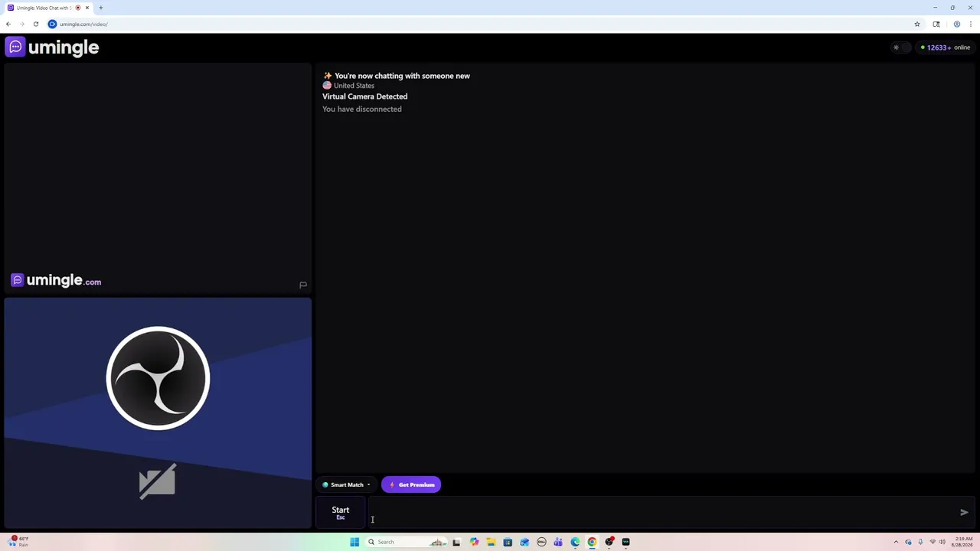Open the Chrome three-dot menu
This screenshot has height=551, width=980.
pyautogui.click(x=971, y=24)
